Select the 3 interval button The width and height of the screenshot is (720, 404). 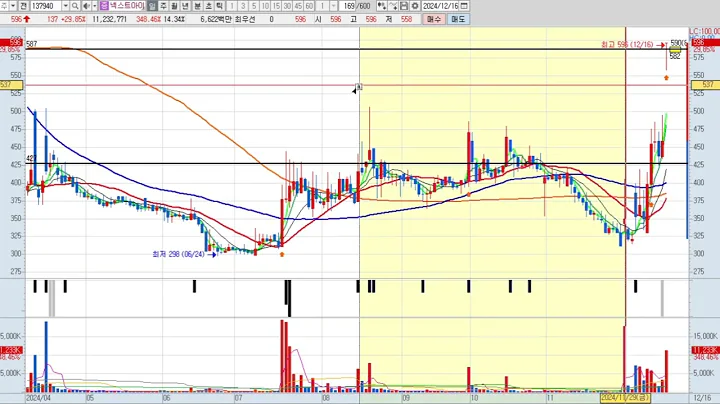243,6
